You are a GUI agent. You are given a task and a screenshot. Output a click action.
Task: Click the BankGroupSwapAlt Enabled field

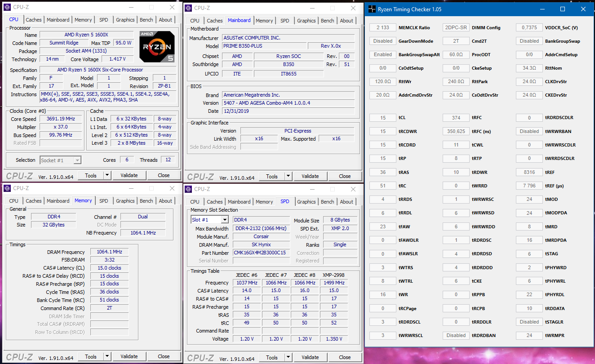[x=383, y=54]
